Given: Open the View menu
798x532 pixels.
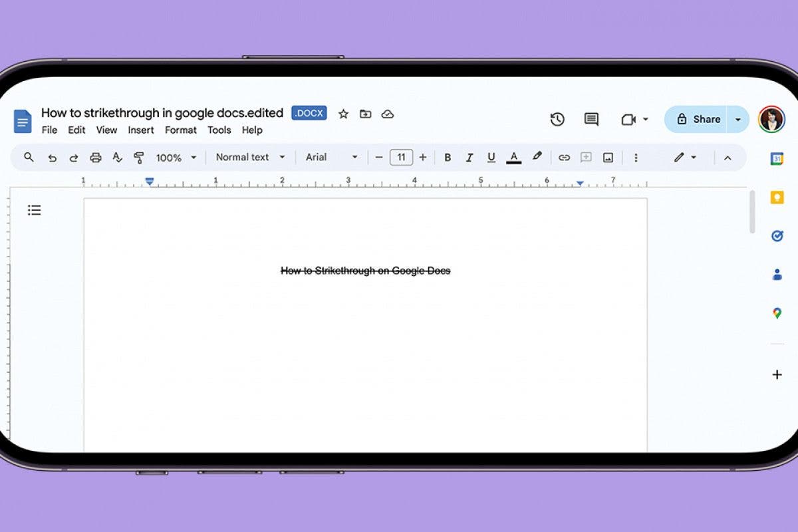Looking at the screenshot, I should 106,130.
